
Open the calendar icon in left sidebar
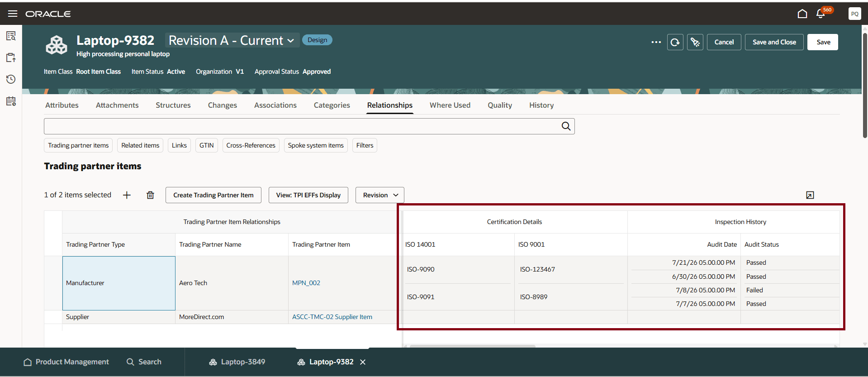[x=11, y=101]
